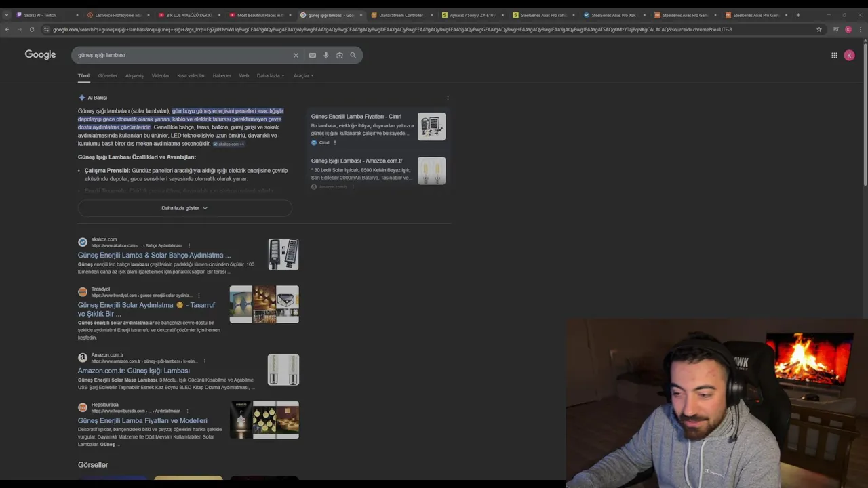The height and width of the screenshot is (488, 868).
Task: Switch to the Alışveriş tab
Action: pyautogui.click(x=134, y=75)
